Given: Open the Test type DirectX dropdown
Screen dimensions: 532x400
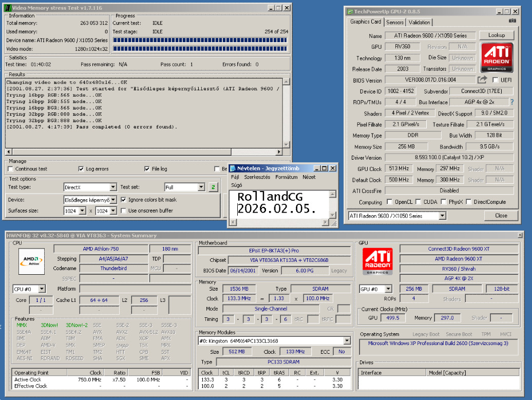Looking at the screenshot, I should click(x=113, y=187).
